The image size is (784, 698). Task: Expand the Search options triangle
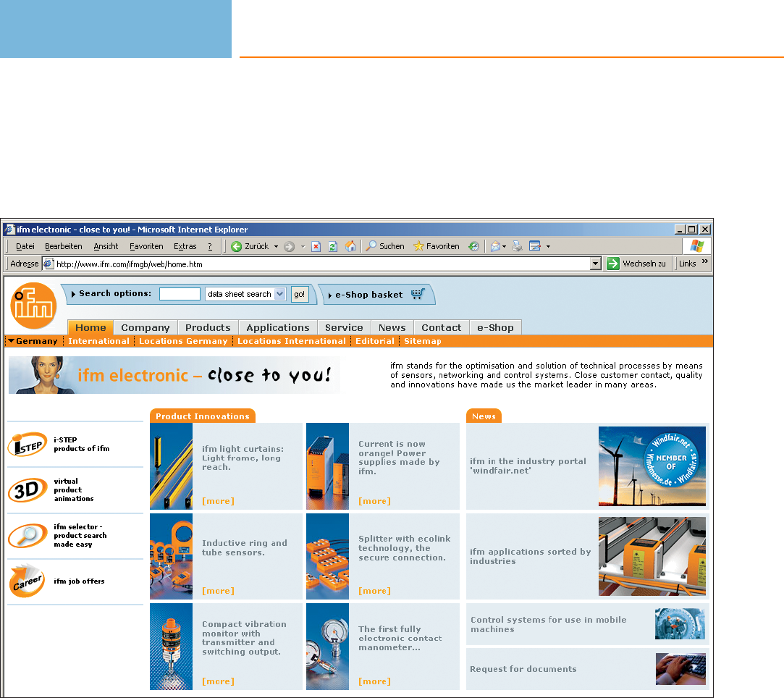(74, 294)
